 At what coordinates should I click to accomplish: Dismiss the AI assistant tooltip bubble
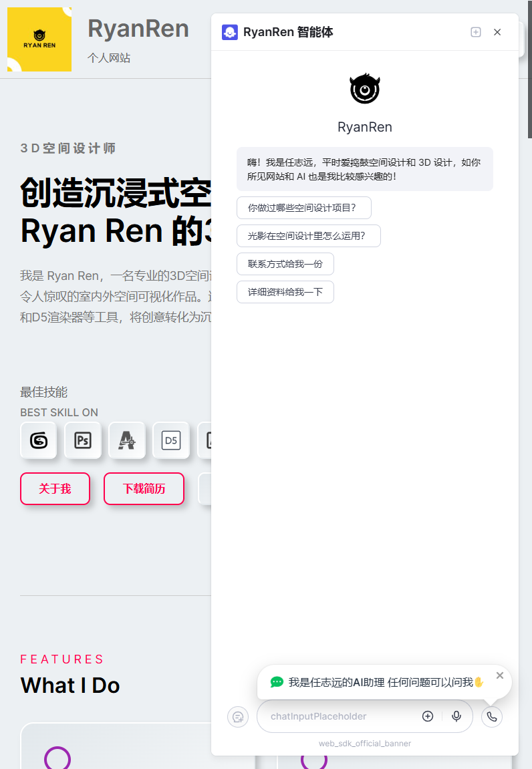[500, 675]
